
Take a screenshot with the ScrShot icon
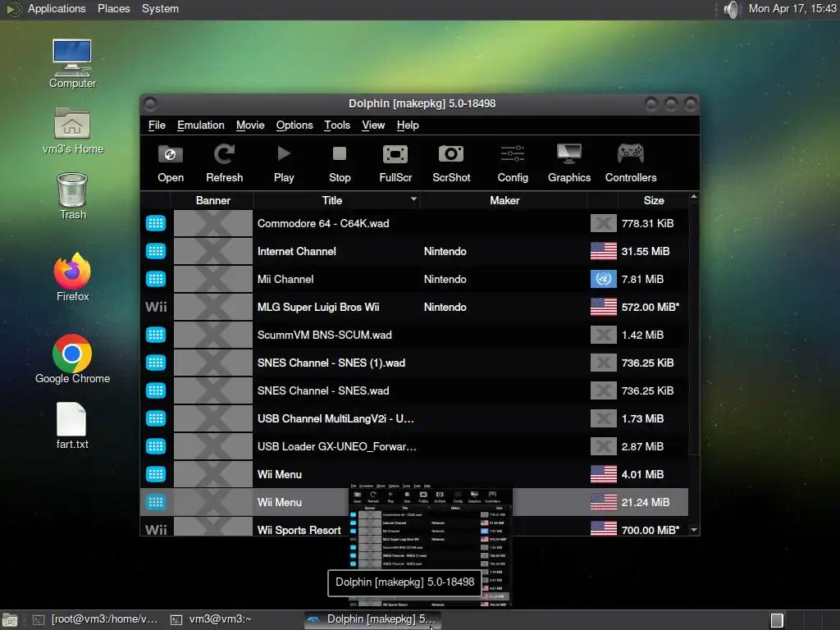[451, 154]
